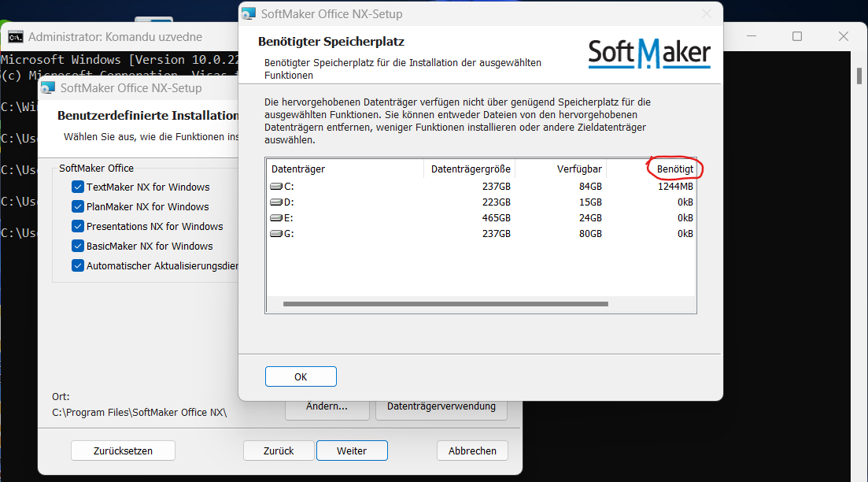The width and height of the screenshot is (868, 482).
Task: Click the G: drive icon in the disk list
Action: click(276, 234)
